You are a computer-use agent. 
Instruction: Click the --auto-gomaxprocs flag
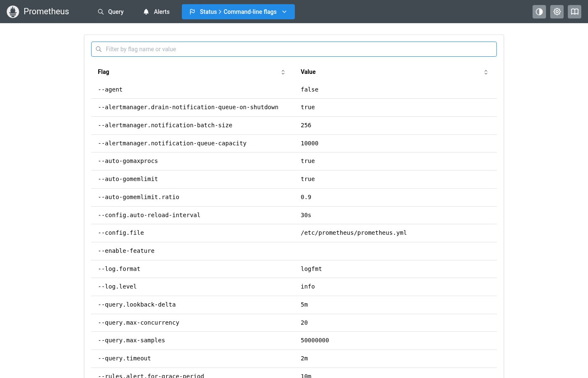point(128,161)
